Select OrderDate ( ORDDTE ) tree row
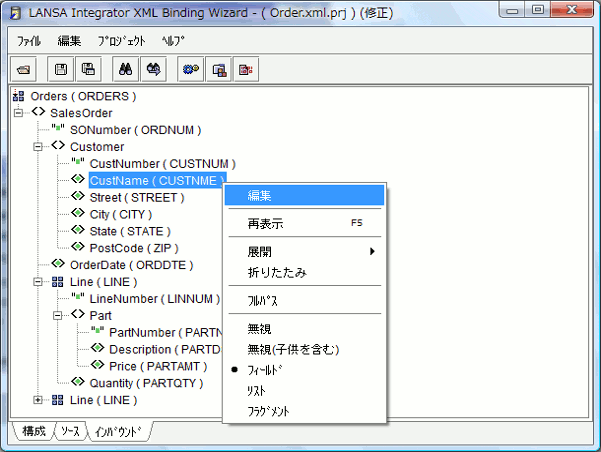Screen dimensions: 601x452 (x=131, y=265)
